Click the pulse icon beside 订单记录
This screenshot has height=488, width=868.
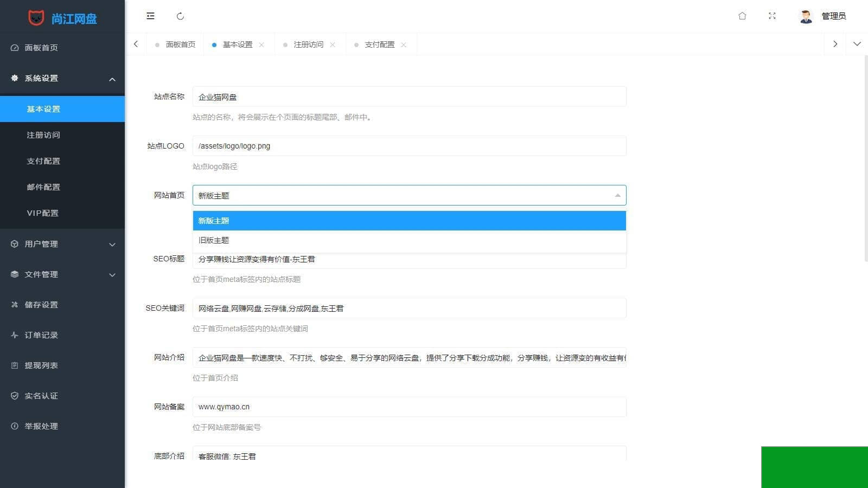click(x=15, y=335)
